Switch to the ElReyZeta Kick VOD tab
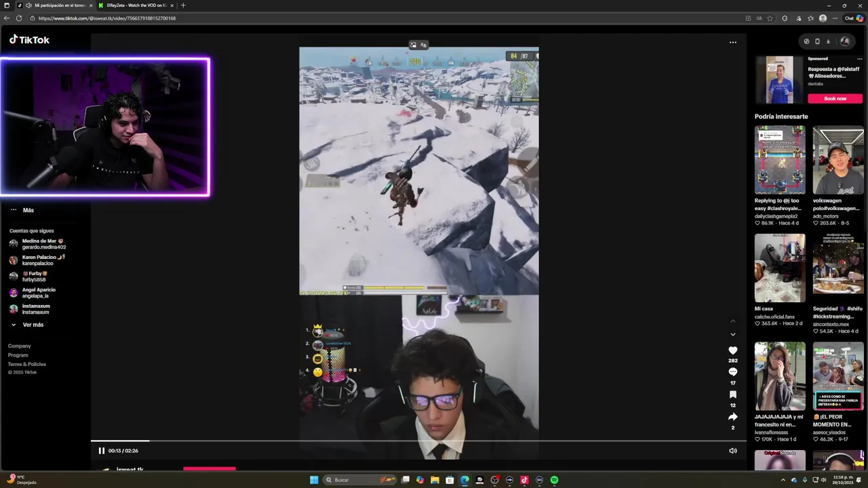 [x=136, y=5]
